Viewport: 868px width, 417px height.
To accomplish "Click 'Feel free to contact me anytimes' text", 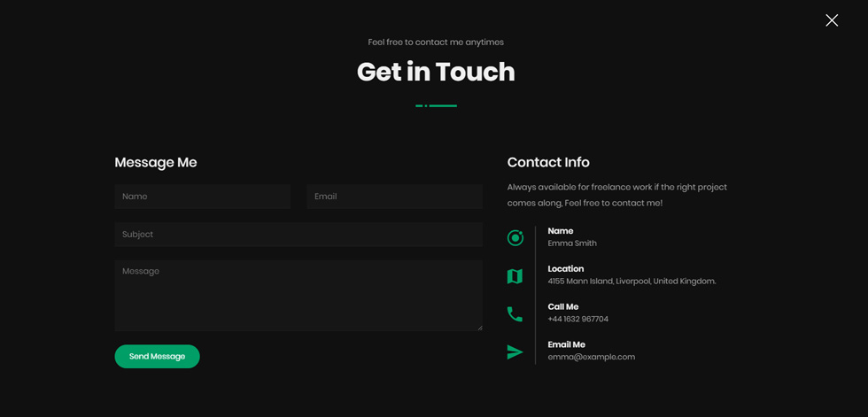I will click(436, 42).
